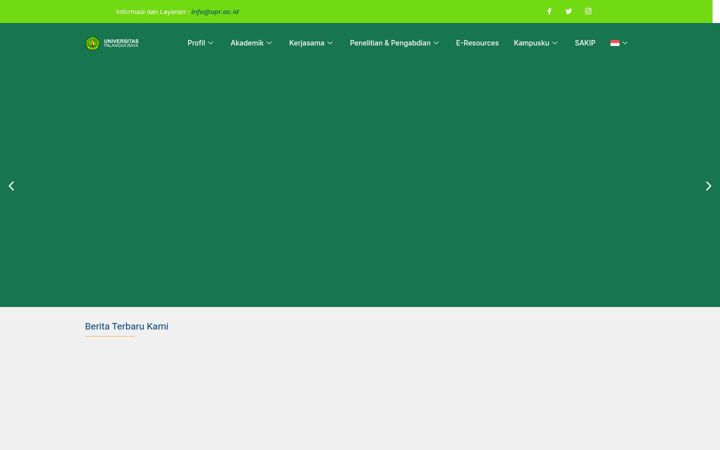Go to E-Resources page
The image size is (720, 450).
click(x=477, y=43)
